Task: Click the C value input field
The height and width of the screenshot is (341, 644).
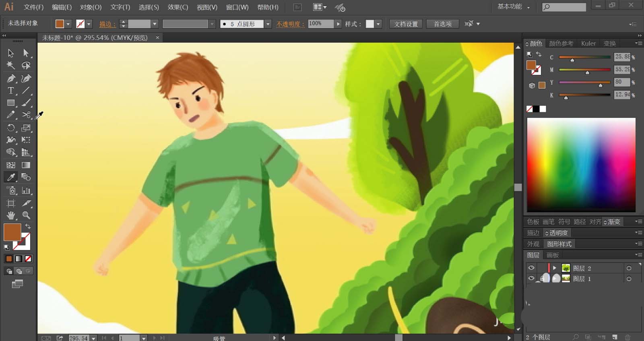Action: pyautogui.click(x=622, y=57)
